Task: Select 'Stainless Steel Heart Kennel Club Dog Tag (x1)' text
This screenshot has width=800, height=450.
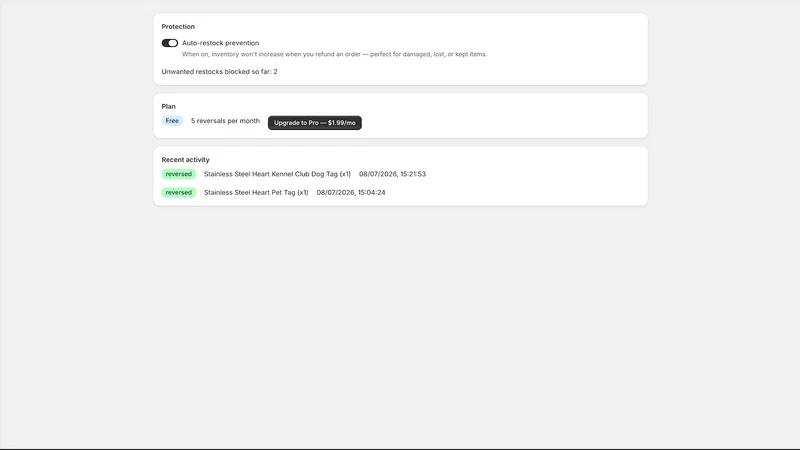Action: (x=278, y=174)
